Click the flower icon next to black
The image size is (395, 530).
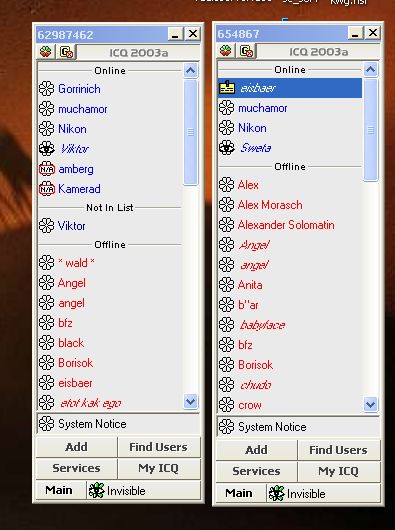tap(46, 343)
